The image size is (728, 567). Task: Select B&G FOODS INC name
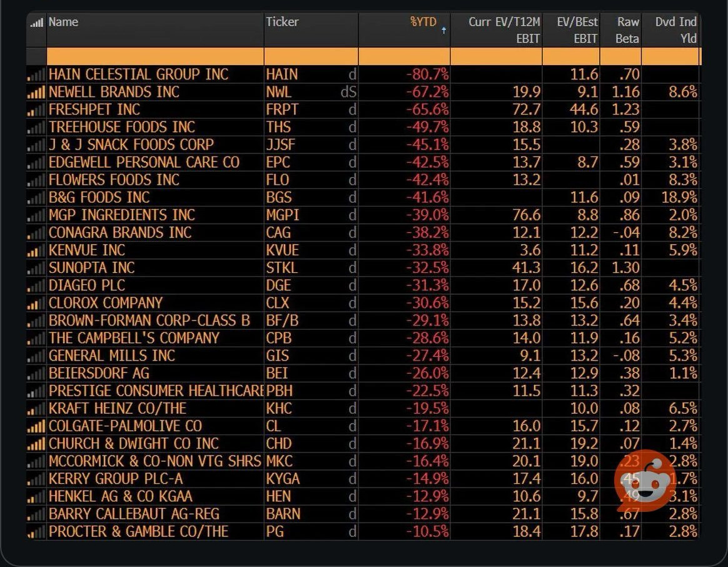(x=99, y=198)
